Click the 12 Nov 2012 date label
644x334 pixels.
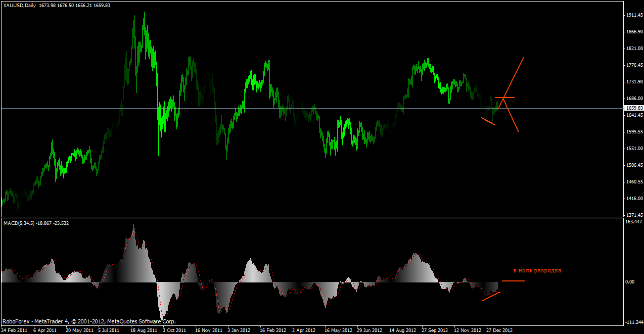pyautogui.click(x=468, y=330)
